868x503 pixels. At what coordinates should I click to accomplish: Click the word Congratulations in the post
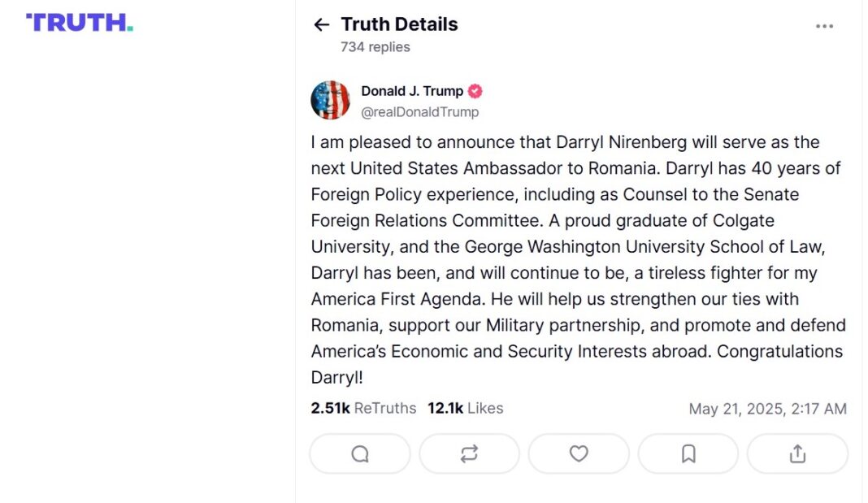click(779, 352)
